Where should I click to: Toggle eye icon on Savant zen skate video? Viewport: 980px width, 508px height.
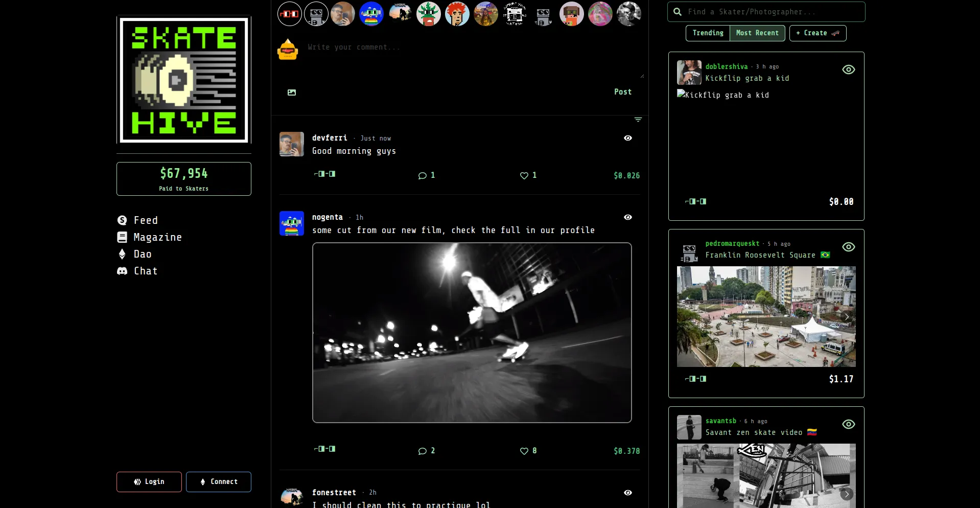click(x=848, y=424)
